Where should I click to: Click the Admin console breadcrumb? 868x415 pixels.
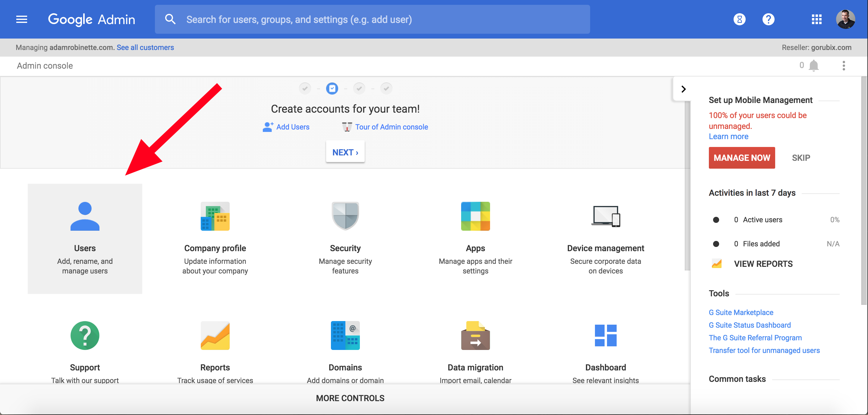click(45, 66)
